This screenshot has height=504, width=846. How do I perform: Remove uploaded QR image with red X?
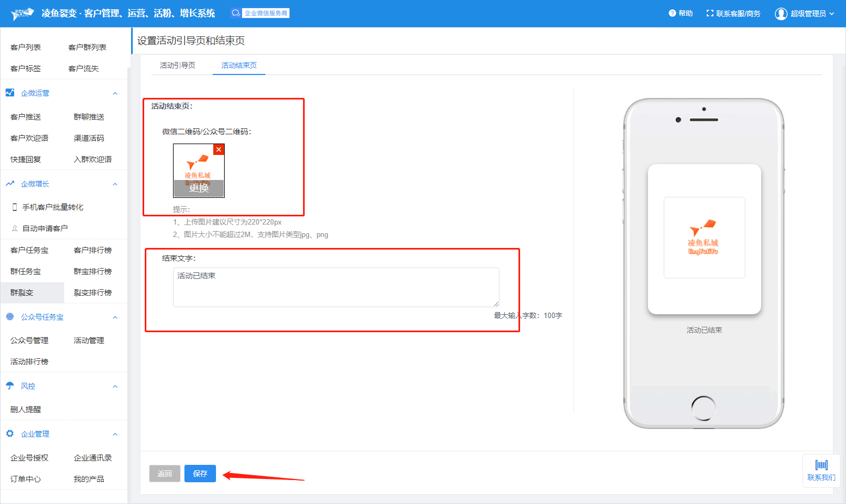(x=219, y=150)
